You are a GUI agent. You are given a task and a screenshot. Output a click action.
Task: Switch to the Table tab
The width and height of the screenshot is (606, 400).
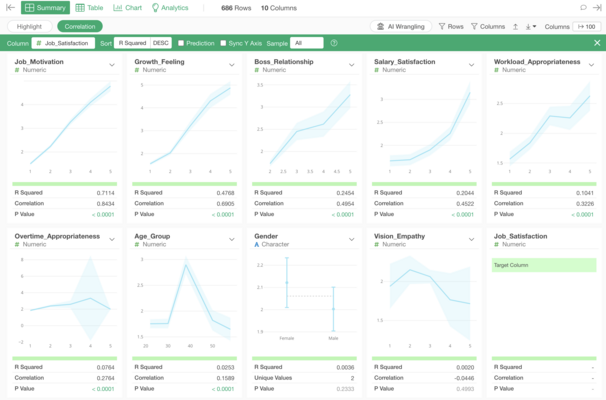(x=89, y=7)
